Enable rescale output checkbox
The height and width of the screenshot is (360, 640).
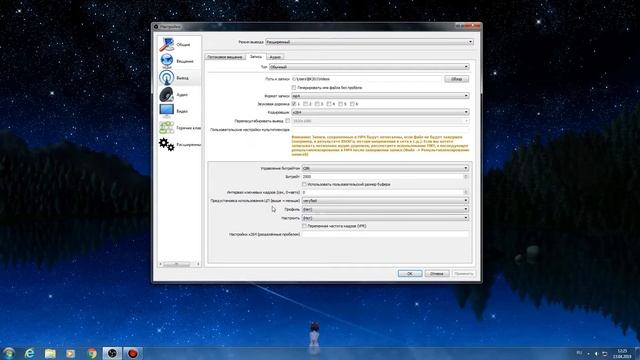coord(288,121)
